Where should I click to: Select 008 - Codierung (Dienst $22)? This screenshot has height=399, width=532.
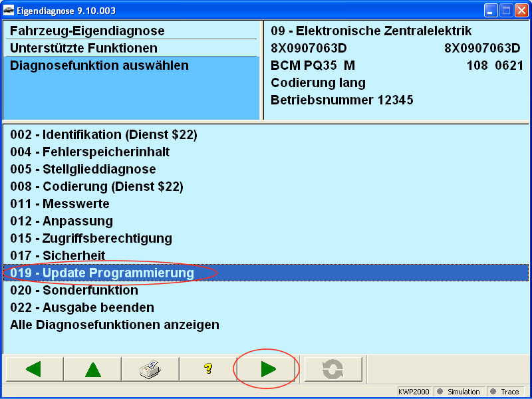(96, 186)
